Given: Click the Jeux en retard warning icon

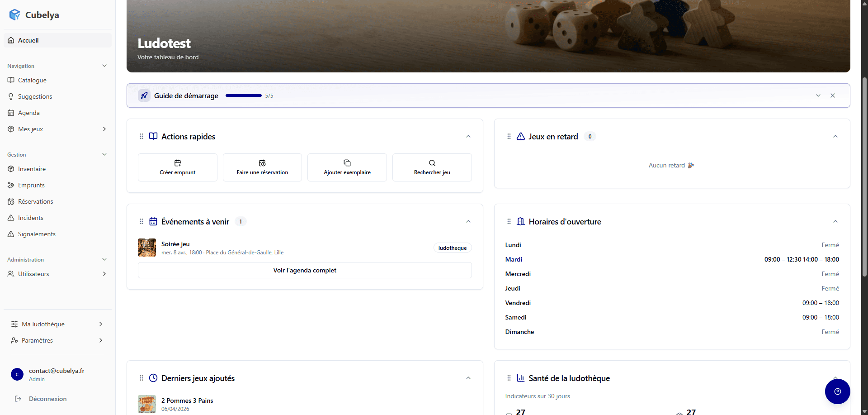Looking at the screenshot, I should (521, 136).
